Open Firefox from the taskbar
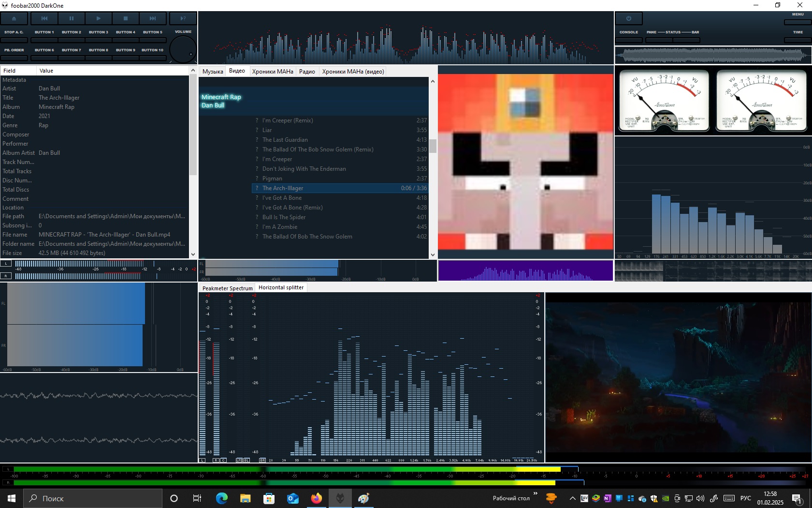Image resolution: width=812 pixels, height=508 pixels. (x=317, y=498)
